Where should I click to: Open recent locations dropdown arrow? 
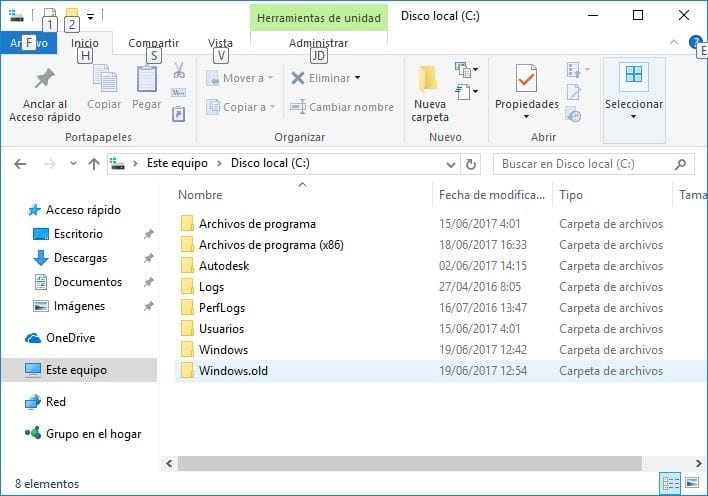tap(73, 164)
